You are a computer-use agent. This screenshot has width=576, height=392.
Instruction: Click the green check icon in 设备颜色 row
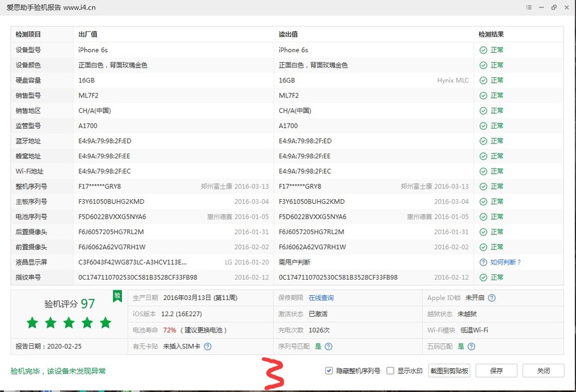483,65
